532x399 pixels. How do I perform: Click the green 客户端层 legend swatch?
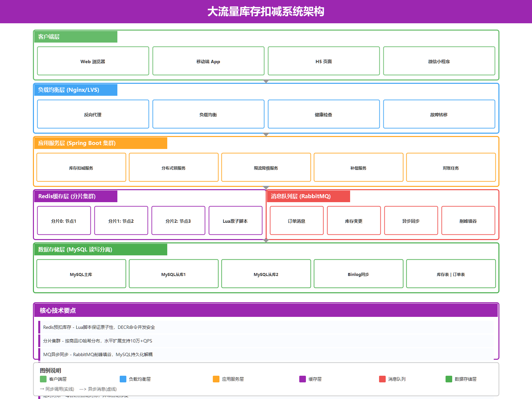(43, 379)
